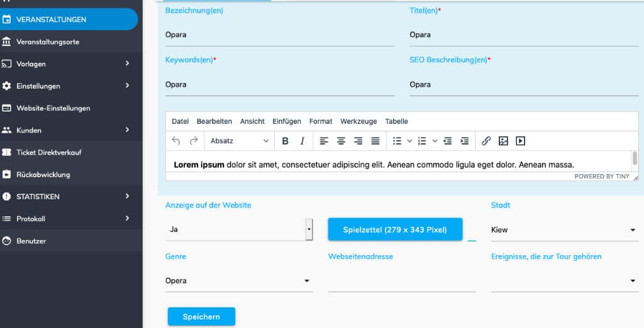644x328 pixels.
Task: Expand the Protokoll submenu chevron
Action: coord(127,219)
